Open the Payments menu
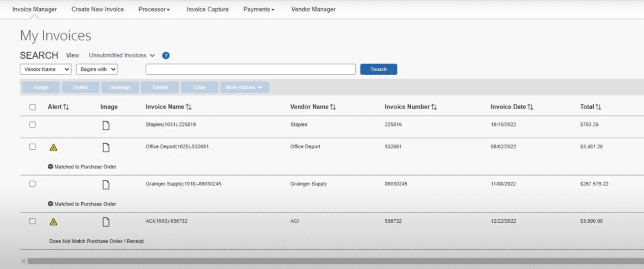Screen dimensions: 644x269 pyautogui.click(x=259, y=9)
